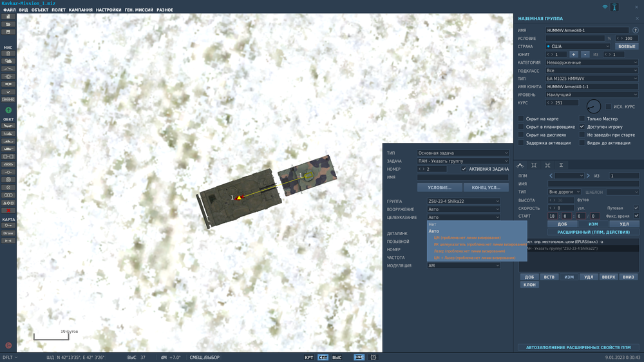Open the ФАЙЛ menu
This screenshot has width=644, height=362.
click(10, 10)
